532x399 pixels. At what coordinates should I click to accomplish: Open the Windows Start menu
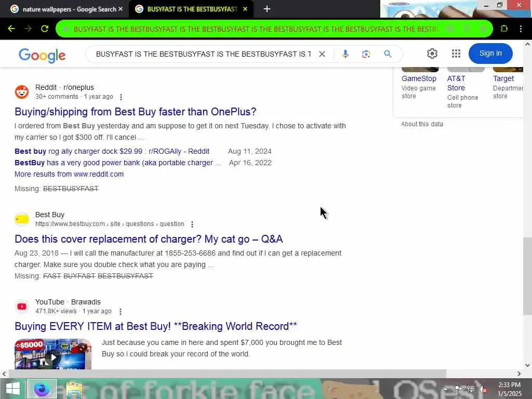click(x=12, y=389)
